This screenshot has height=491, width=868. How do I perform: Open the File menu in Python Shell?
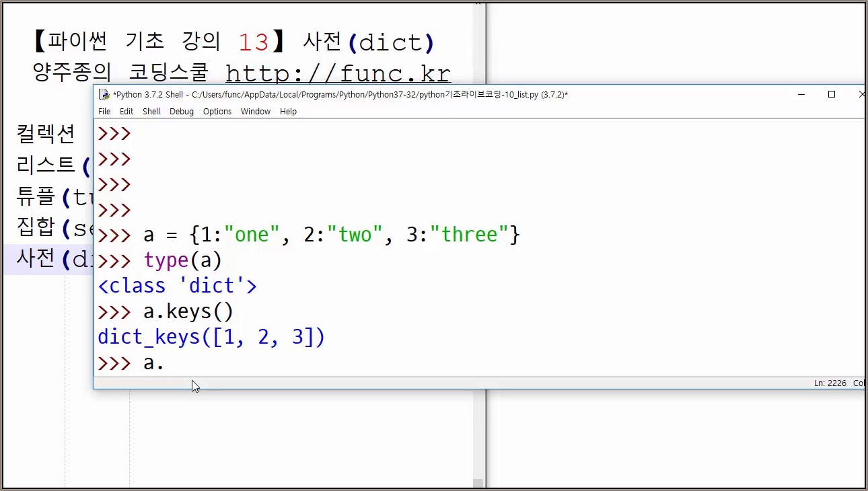[104, 112]
